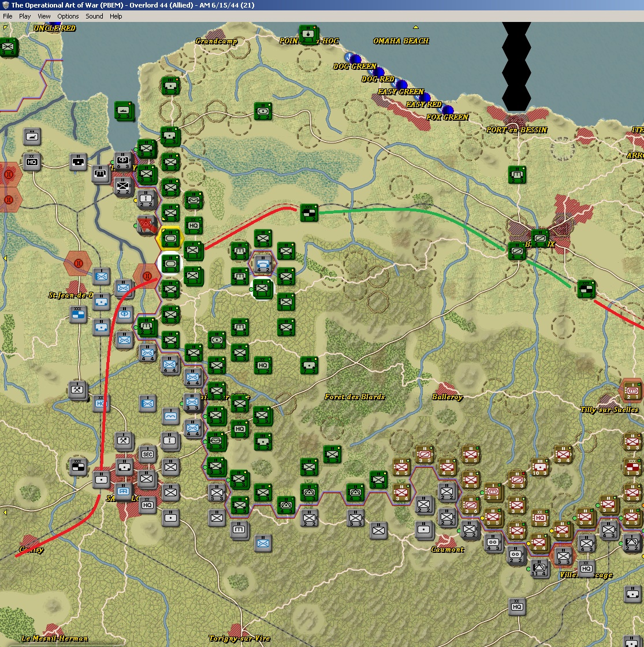
Task: Select grey engineer counter left of blue HQ
Action: (77, 389)
